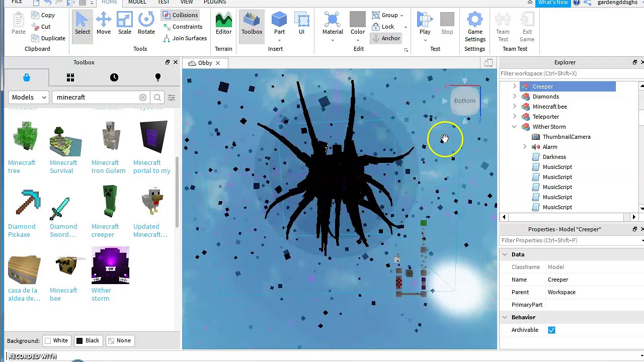644x362 pixels.
Task: Open Toolbox Creations lightbulb tab
Action: 158,77
